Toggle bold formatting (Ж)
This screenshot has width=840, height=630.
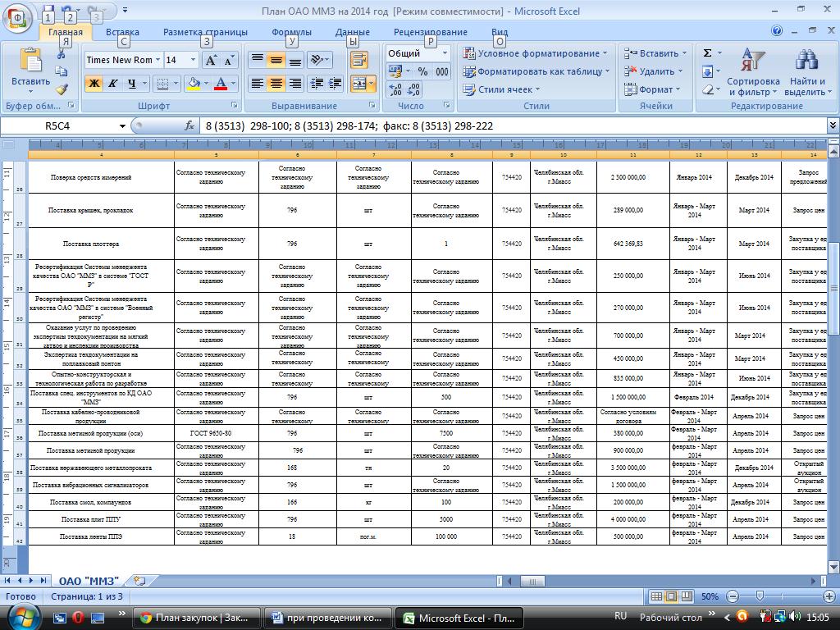(x=94, y=84)
